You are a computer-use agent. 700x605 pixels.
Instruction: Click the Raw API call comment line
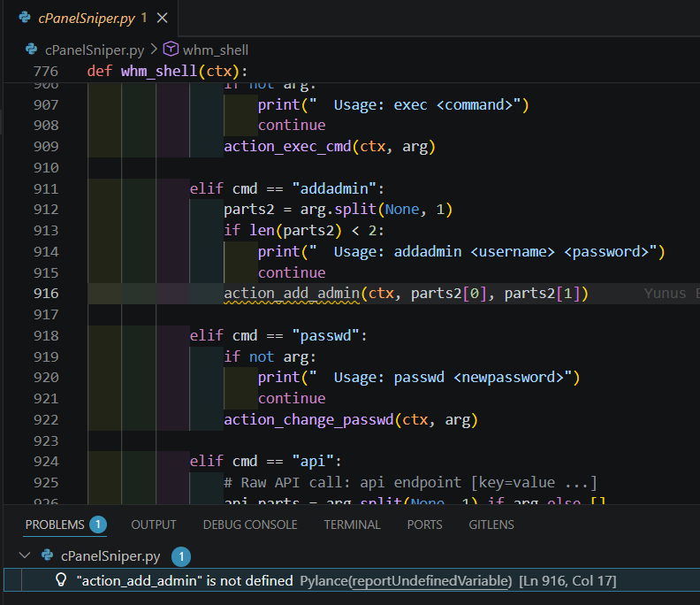click(x=410, y=483)
